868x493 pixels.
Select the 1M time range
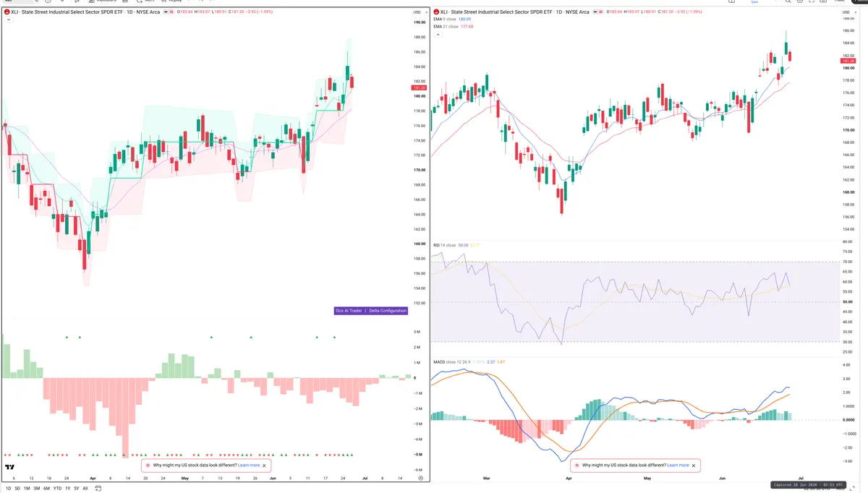pos(27,489)
